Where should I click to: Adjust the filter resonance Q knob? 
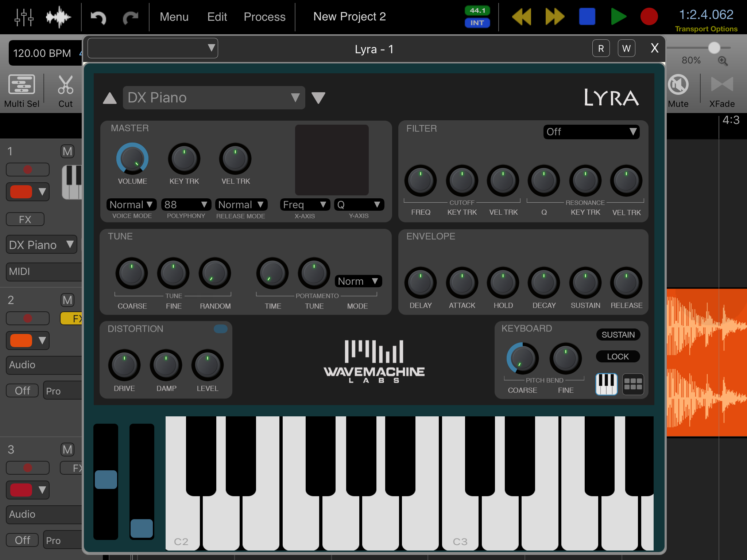point(543,180)
